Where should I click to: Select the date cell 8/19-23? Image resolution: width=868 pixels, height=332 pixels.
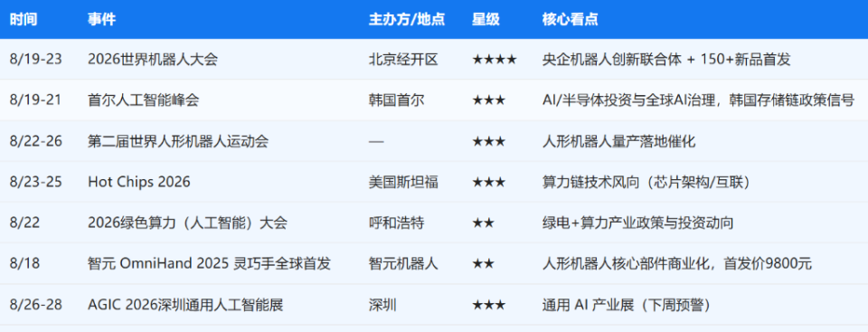[x=36, y=60]
